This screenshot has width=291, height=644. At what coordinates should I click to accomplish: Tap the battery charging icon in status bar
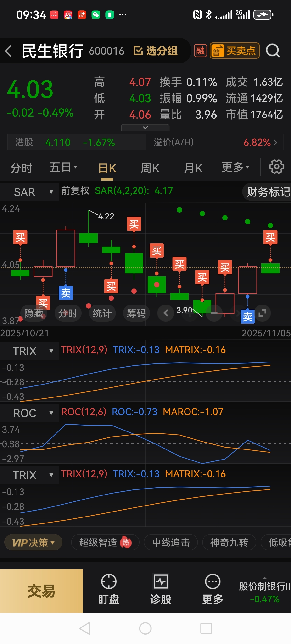coord(263,15)
